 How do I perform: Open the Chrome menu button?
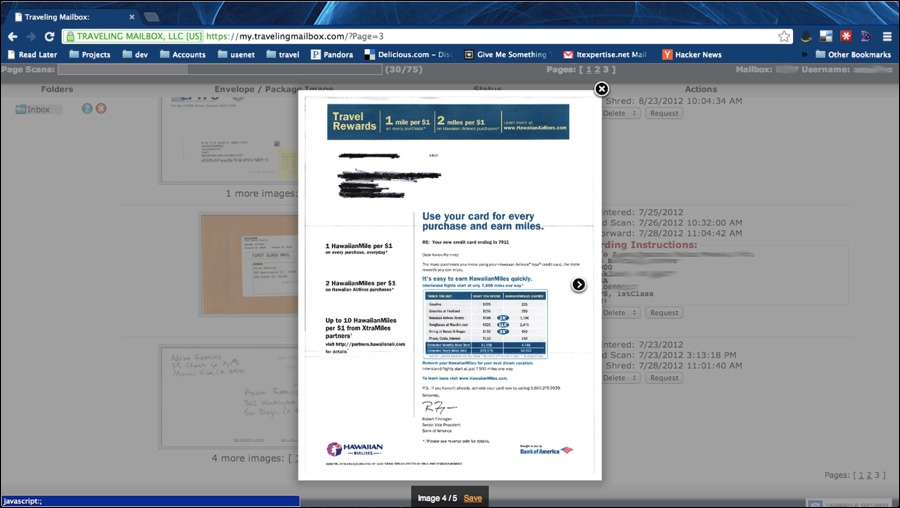click(887, 36)
